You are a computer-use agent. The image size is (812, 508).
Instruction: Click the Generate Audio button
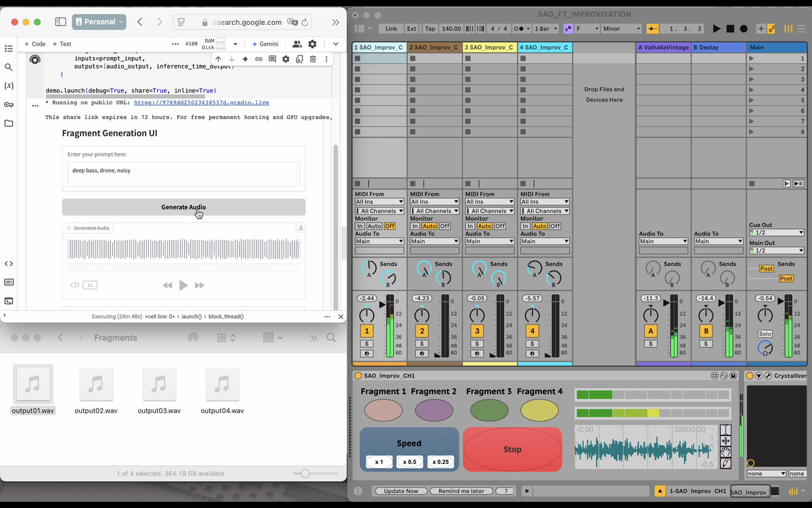pyautogui.click(x=183, y=207)
